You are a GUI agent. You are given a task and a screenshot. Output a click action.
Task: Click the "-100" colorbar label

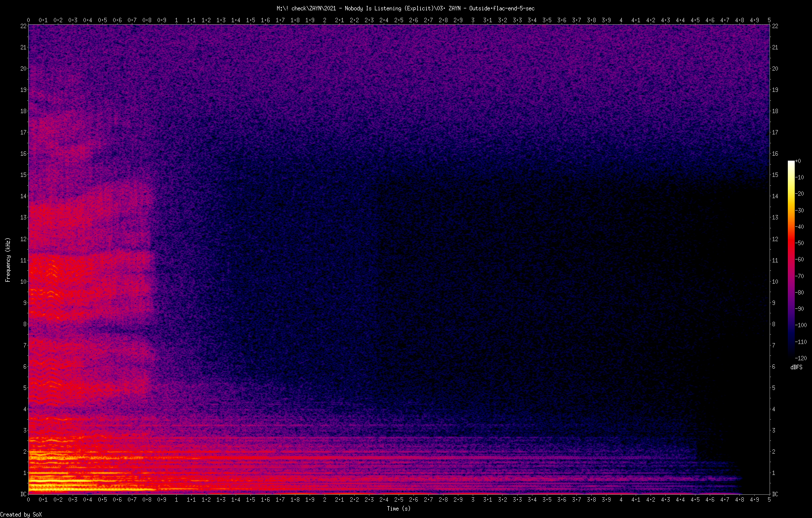click(801, 325)
